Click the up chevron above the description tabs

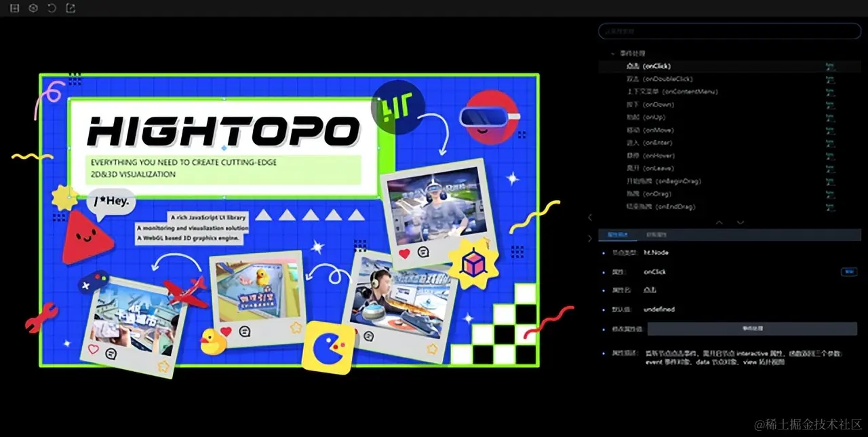(x=719, y=222)
